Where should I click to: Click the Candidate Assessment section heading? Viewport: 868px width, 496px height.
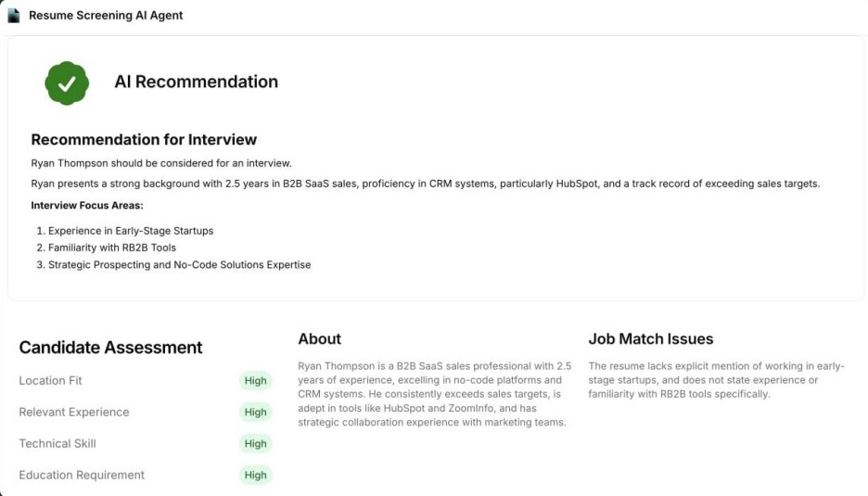coord(110,348)
